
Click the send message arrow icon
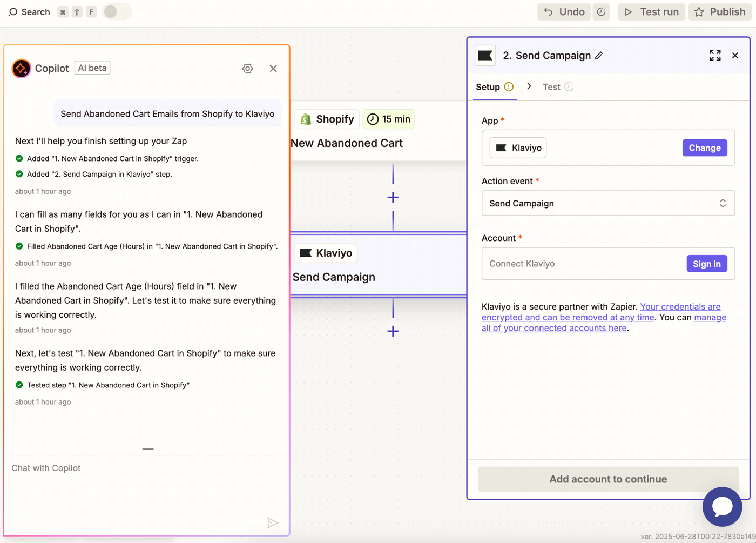273,522
